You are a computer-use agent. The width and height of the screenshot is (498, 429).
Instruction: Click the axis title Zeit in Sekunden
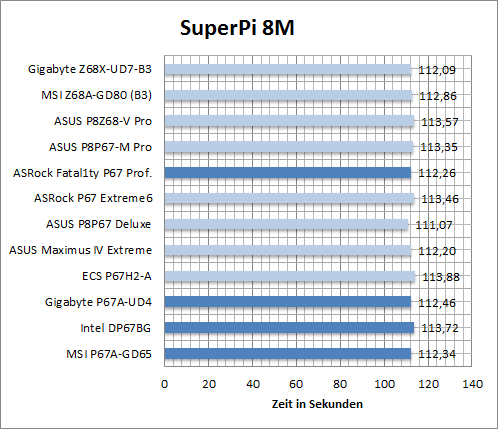click(317, 404)
